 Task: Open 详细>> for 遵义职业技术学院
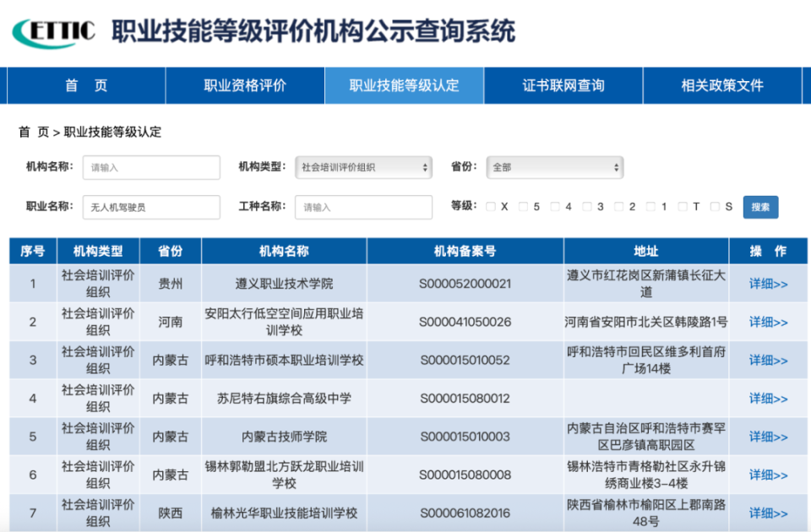764,284
